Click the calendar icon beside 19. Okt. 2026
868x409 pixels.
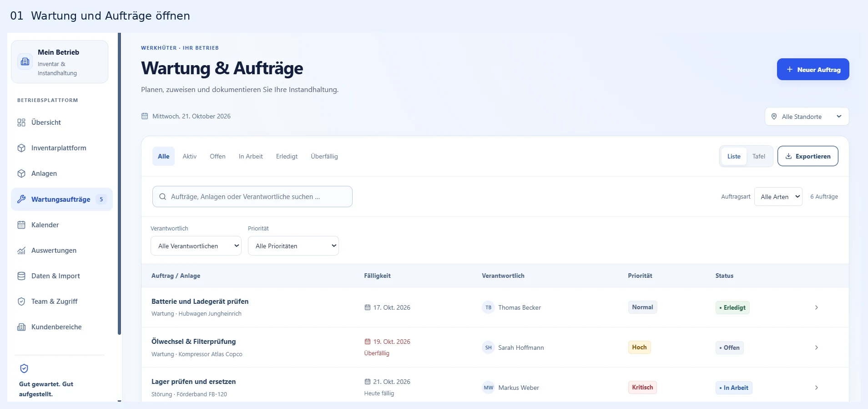click(x=368, y=342)
